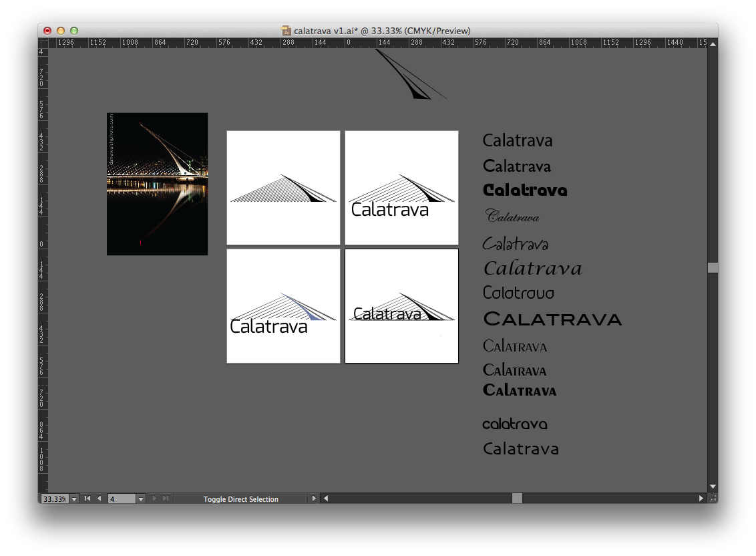
Task: Select the Calatrava text in the top-right artboard
Action: click(x=389, y=209)
